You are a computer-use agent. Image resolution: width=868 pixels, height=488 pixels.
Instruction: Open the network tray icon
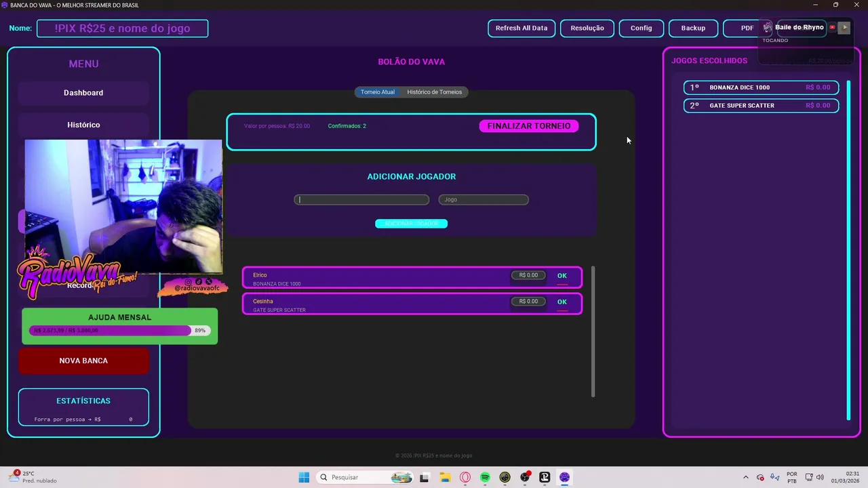(809, 477)
